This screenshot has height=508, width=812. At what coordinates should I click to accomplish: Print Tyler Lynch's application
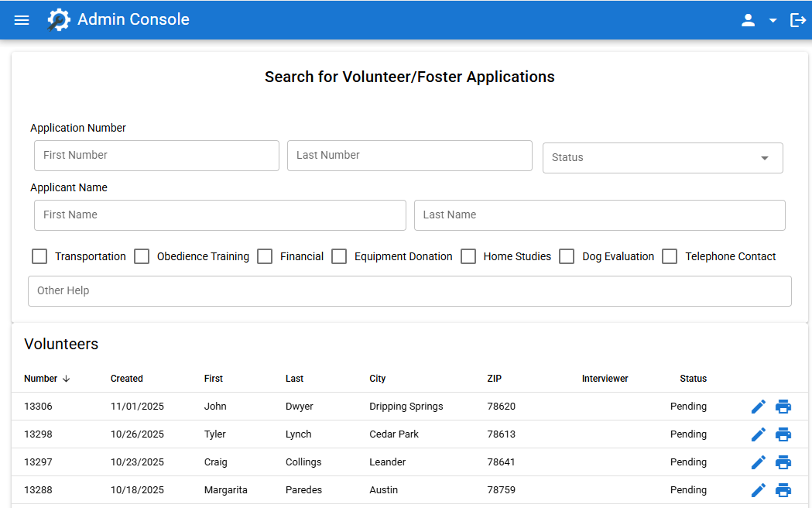pyautogui.click(x=783, y=434)
